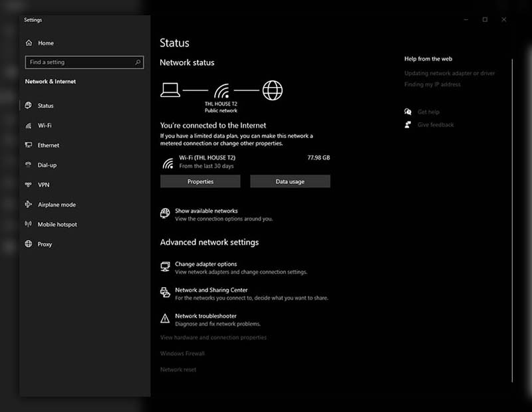Select the Mobile hotspot icon
The width and height of the screenshot is (532, 412).
coord(29,224)
